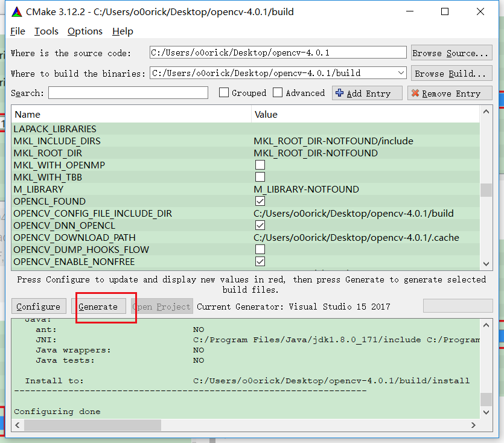This screenshot has height=443, width=504.
Task: Uncheck the OPENCV_ENABLE_NONFREE option
Action: [260, 261]
